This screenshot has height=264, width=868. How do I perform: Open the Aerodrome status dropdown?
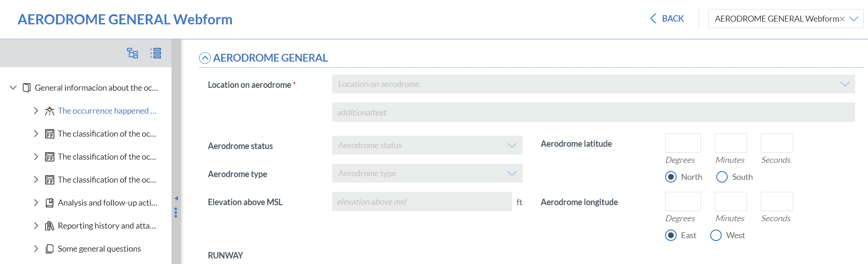[427, 145]
